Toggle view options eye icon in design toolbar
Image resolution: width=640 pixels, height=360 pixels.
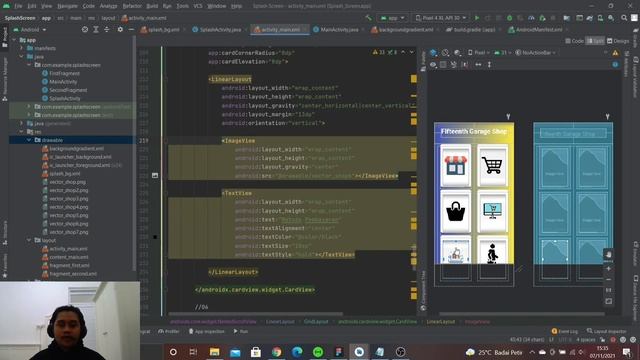tap(433, 64)
